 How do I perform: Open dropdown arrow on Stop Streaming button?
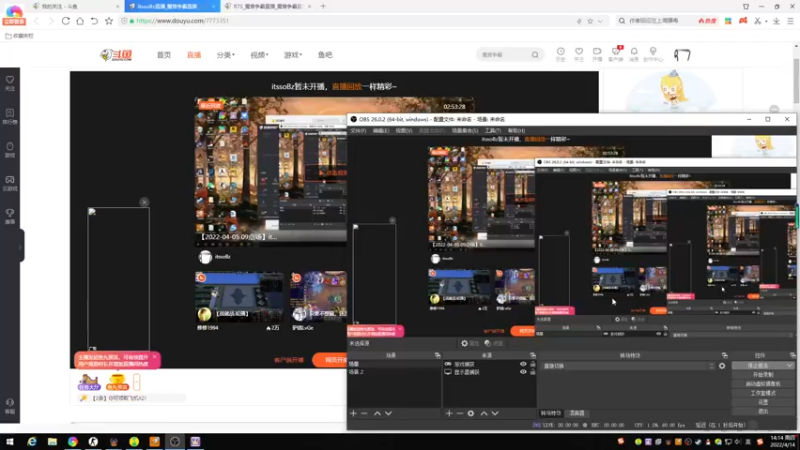[790, 365]
